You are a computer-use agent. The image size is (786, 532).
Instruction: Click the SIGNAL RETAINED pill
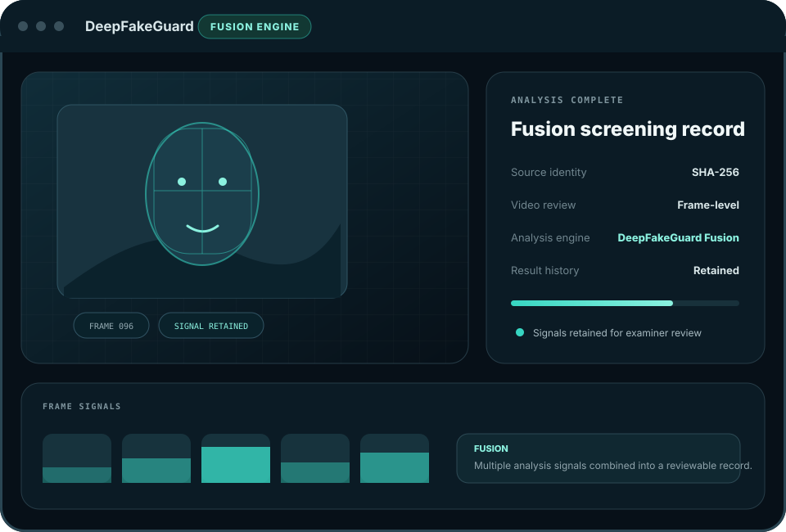[211, 326]
